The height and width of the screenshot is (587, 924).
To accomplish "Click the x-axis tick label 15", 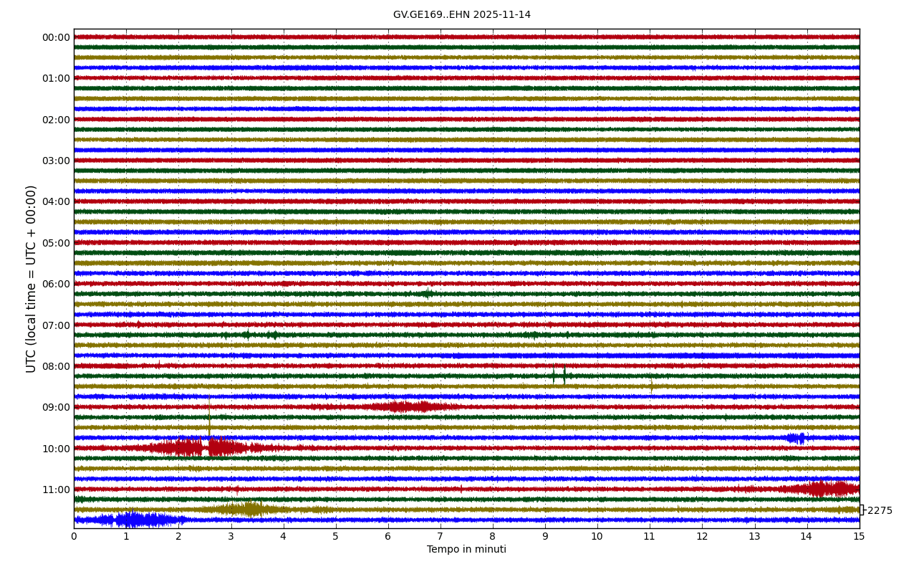I will (859, 537).
